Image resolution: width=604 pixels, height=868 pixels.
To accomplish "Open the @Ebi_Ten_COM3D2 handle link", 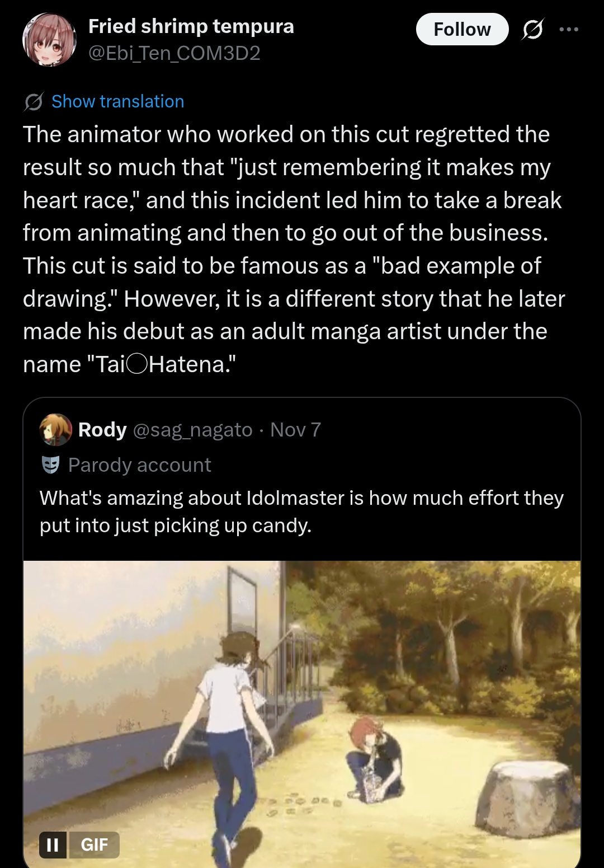I will [174, 53].
